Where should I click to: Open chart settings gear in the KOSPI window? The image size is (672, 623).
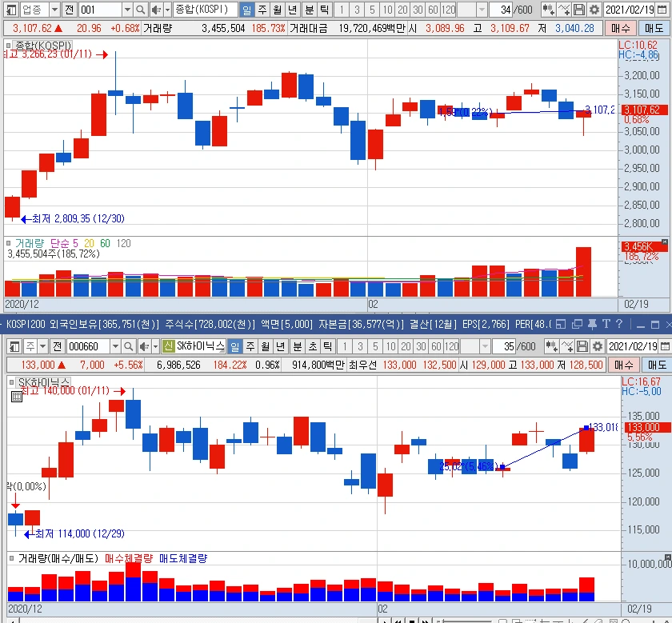click(594, 10)
